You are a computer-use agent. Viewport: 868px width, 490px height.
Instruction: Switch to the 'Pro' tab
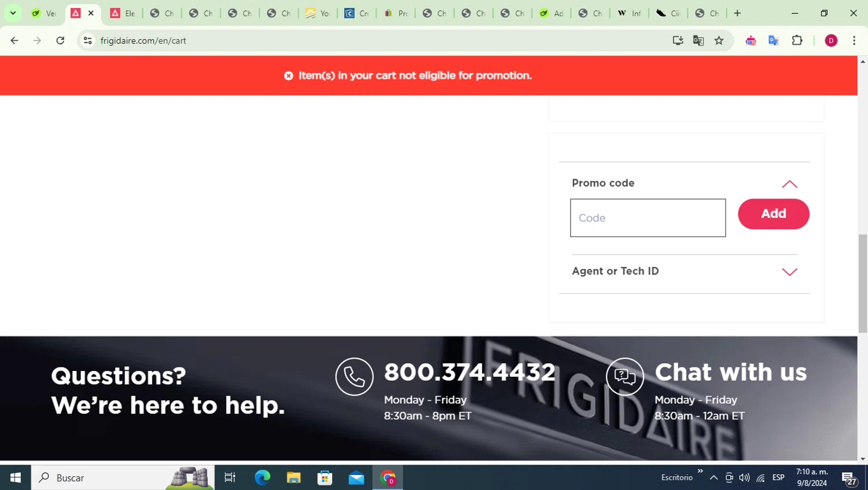[x=396, y=13]
